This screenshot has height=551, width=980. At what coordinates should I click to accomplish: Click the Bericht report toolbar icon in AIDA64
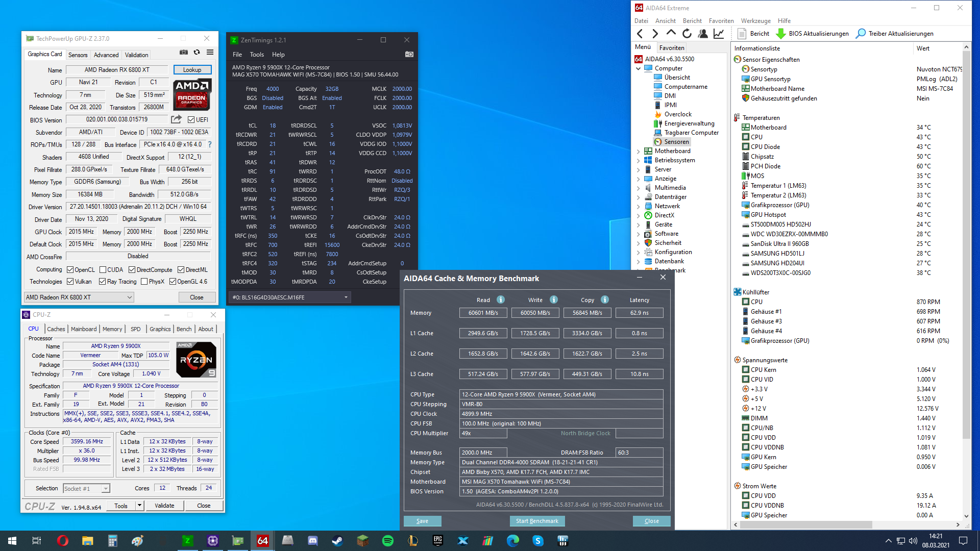click(x=742, y=34)
